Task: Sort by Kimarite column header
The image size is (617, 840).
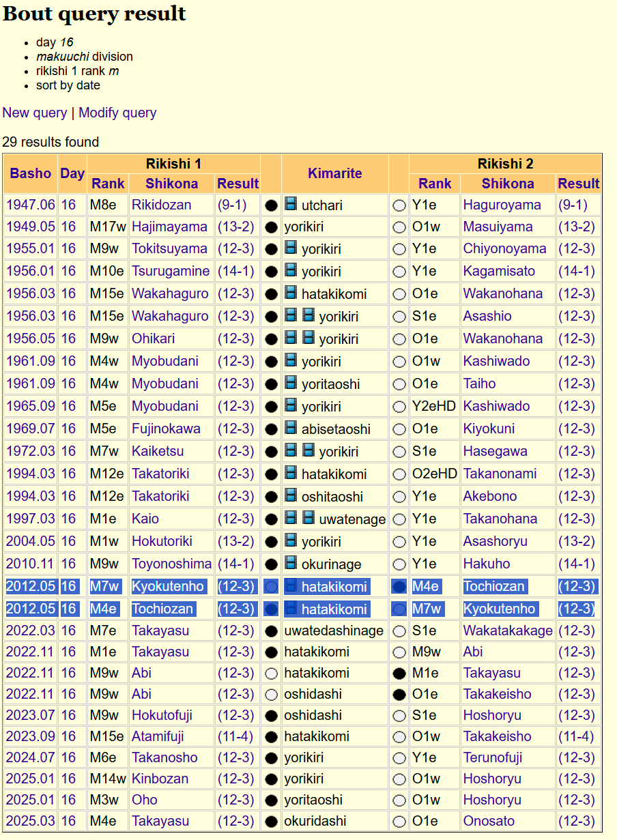Action: coord(335,173)
